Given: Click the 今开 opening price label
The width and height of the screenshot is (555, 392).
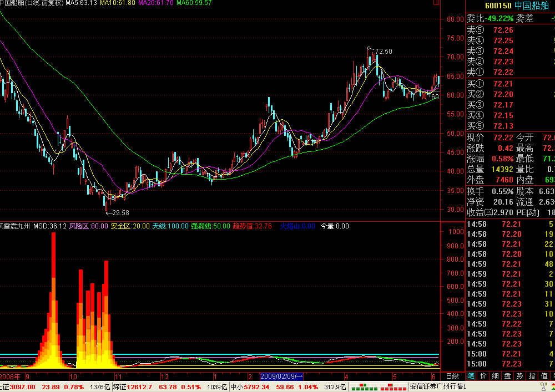Looking at the screenshot, I should pyautogui.click(x=524, y=138).
